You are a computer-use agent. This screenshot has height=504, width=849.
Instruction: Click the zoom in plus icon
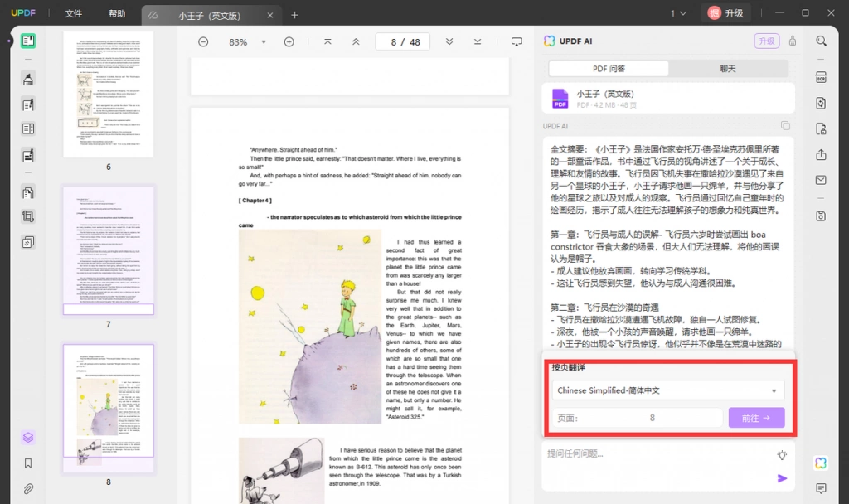289,41
